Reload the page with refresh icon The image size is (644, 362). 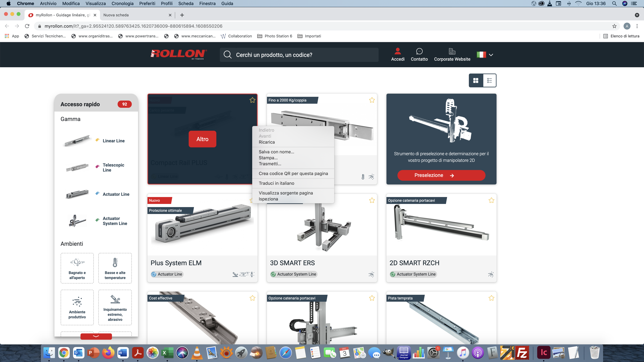tap(27, 26)
